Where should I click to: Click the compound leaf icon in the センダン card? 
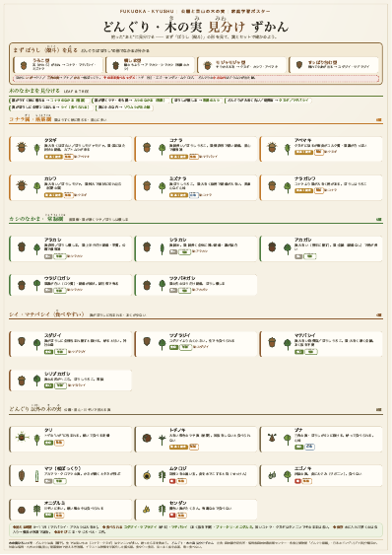tap(163, 511)
